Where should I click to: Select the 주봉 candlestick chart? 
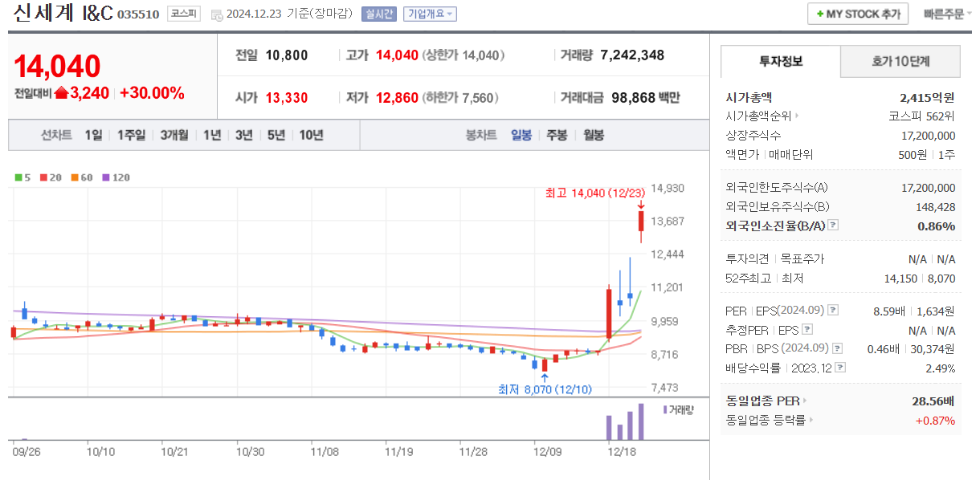point(557,135)
